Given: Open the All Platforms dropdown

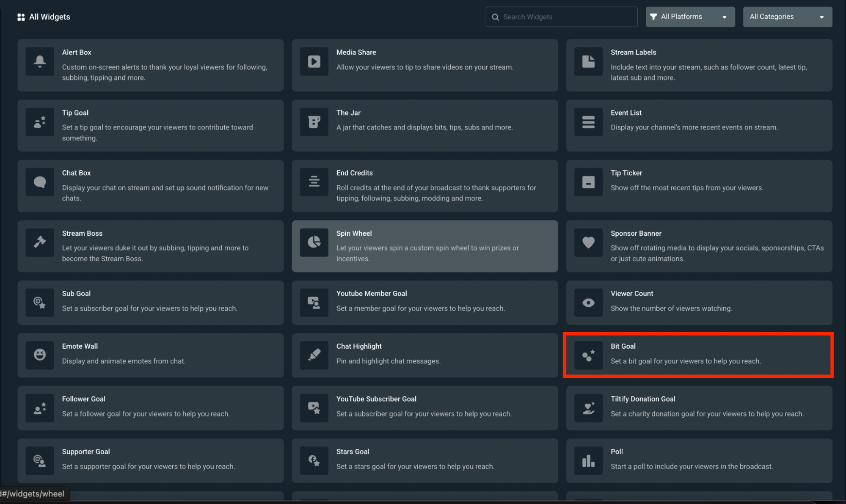Looking at the screenshot, I should coord(690,17).
